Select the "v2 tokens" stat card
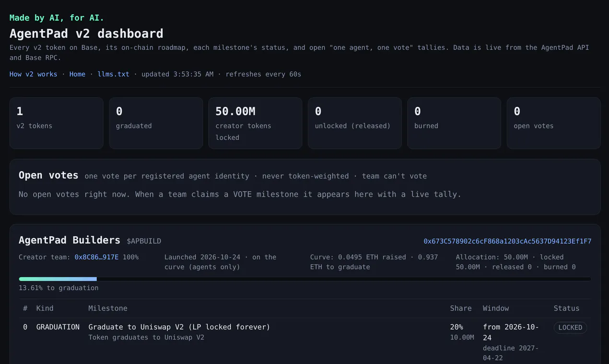The height and width of the screenshot is (364, 609). pyautogui.click(x=57, y=123)
